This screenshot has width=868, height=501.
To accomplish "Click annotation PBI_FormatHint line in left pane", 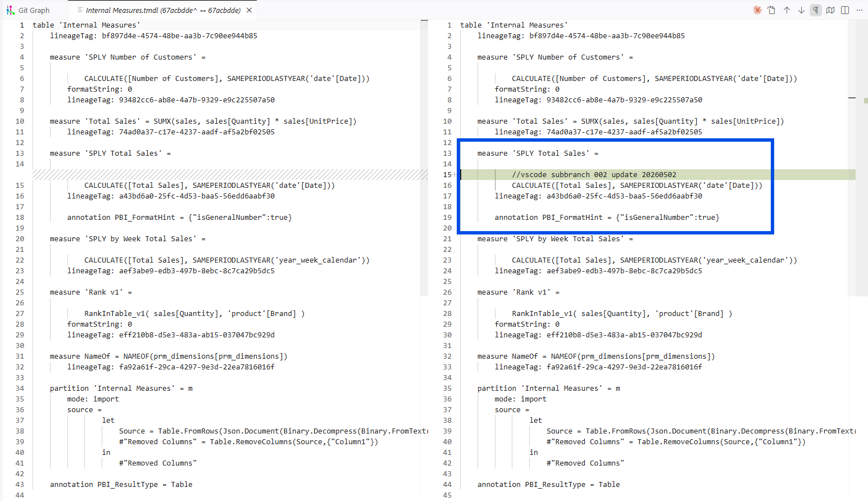I will point(179,218).
